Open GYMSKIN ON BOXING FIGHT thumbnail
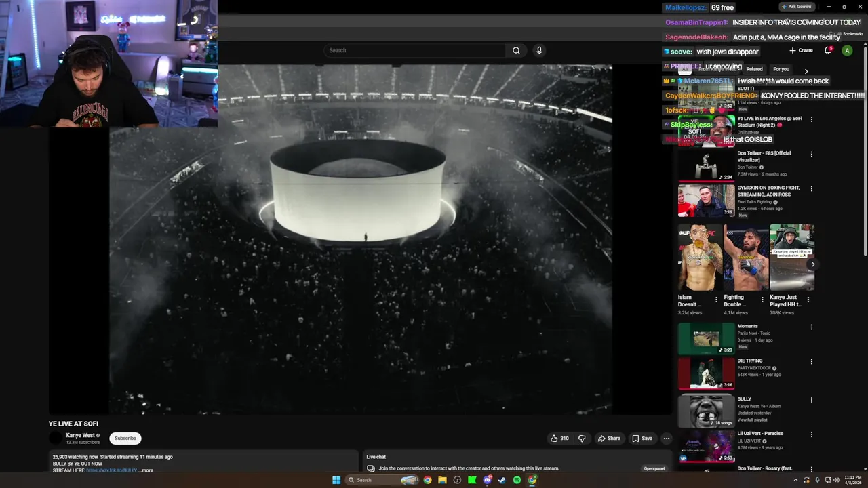 706,200
